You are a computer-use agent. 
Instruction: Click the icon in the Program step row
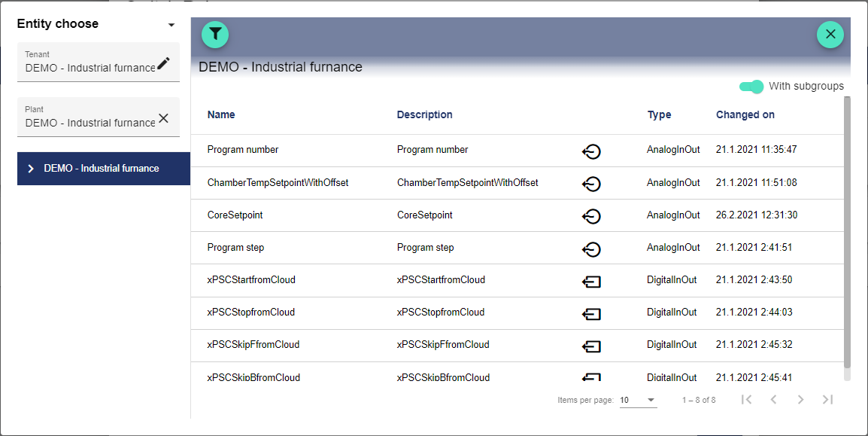pyautogui.click(x=591, y=248)
